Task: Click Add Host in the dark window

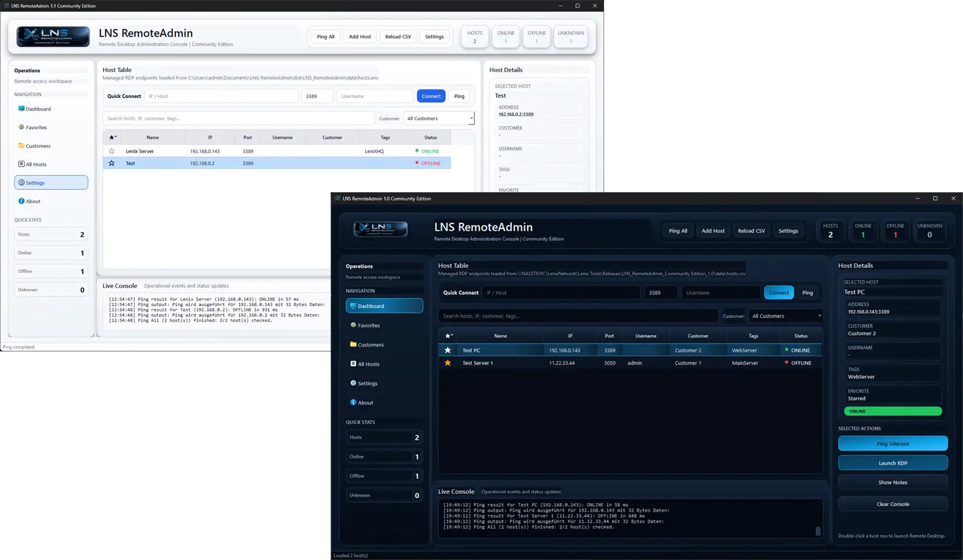Action: click(713, 231)
